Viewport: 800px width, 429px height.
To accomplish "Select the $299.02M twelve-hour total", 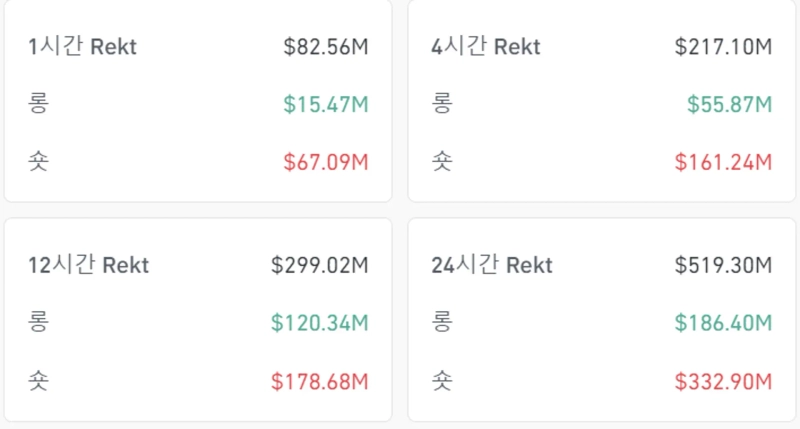I will point(320,266).
